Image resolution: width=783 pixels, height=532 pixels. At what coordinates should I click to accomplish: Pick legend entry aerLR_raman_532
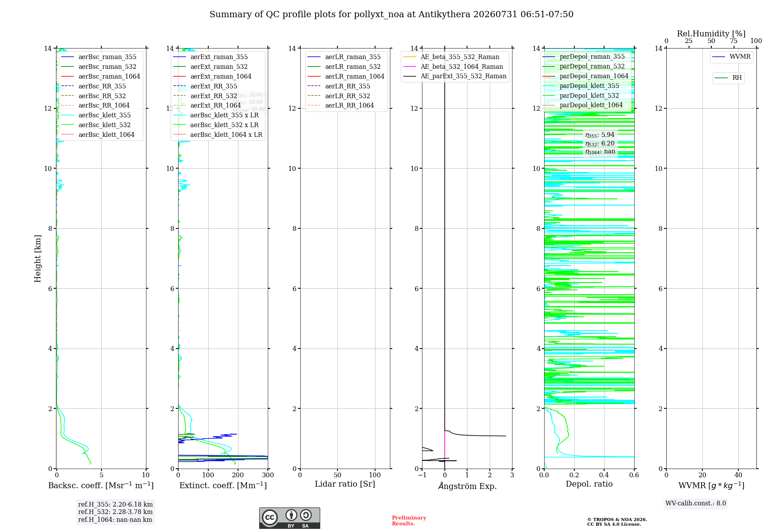click(x=344, y=67)
